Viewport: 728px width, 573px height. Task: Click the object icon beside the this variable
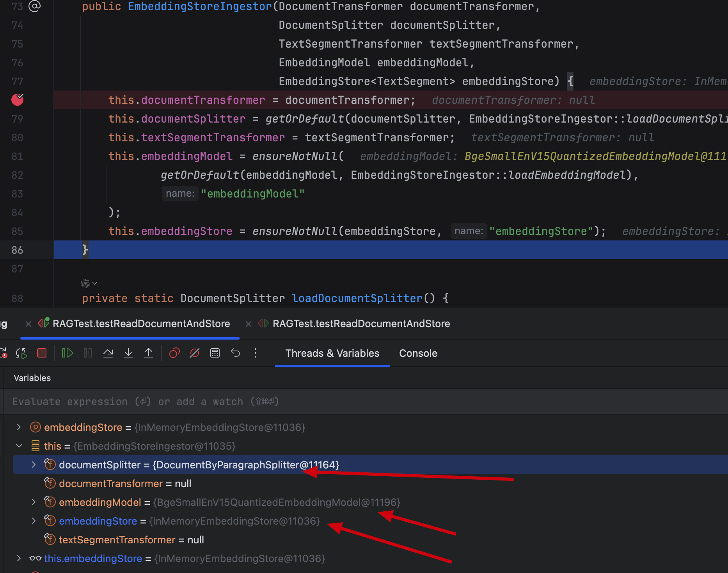[x=36, y=446]
